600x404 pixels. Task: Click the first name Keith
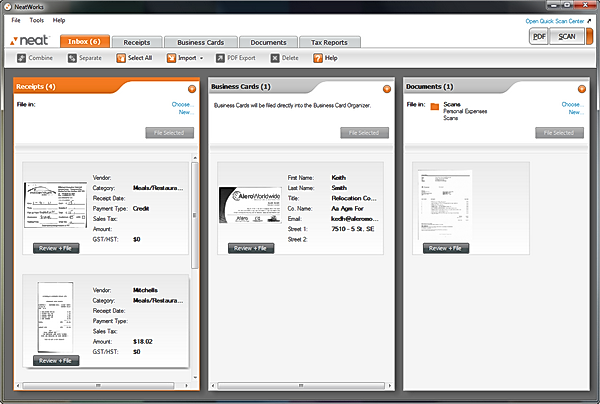tap(338, 178)
